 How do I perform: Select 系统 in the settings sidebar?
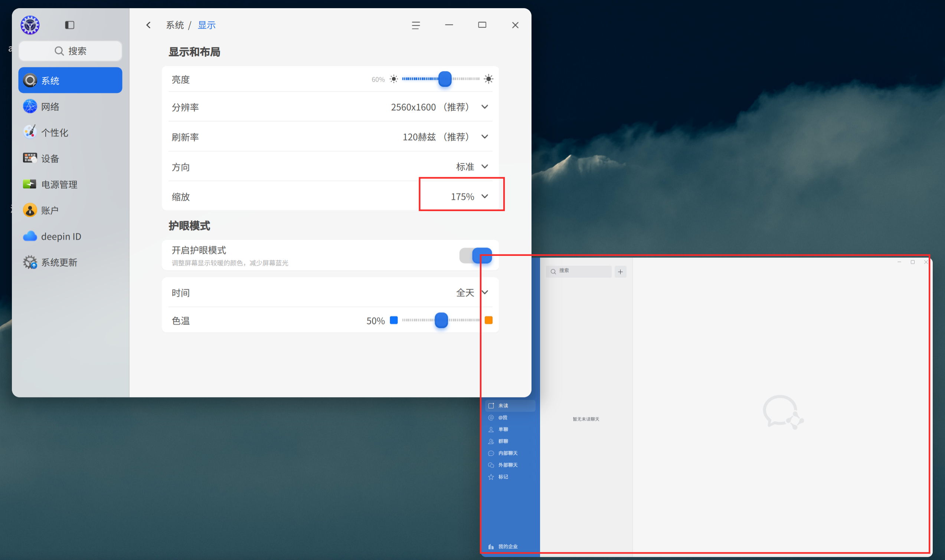(x=70, y=80)
